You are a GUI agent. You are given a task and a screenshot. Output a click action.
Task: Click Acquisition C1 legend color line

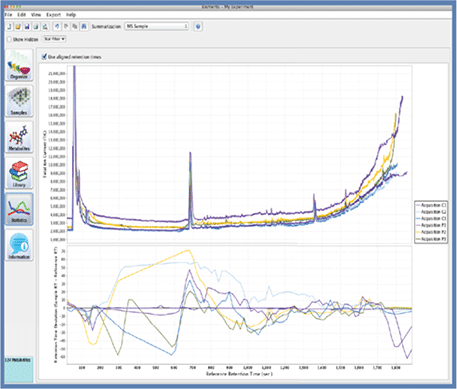(418, 205)
